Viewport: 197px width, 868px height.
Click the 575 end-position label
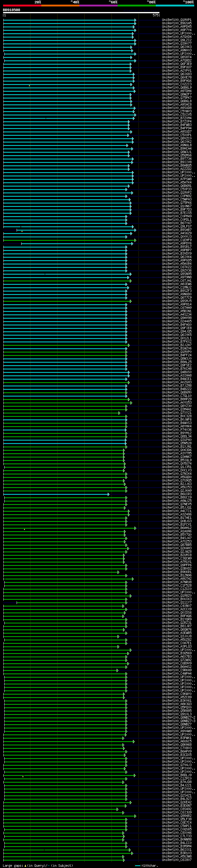pos(155,15)
